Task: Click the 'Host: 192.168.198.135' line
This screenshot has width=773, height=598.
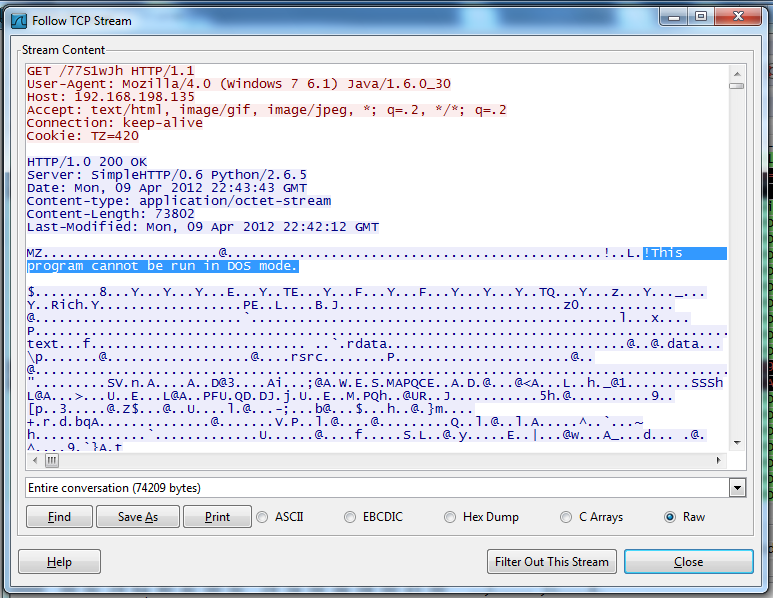Action: coord(110,97)
